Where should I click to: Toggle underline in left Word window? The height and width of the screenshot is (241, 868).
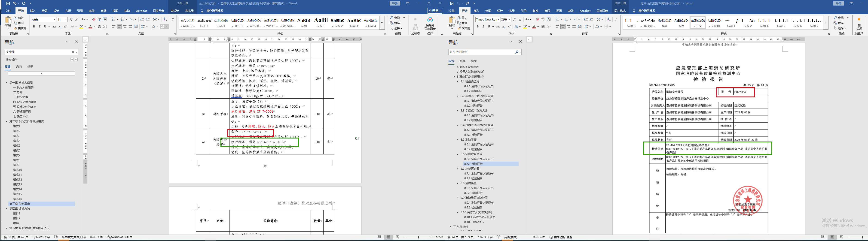[45, 27]
